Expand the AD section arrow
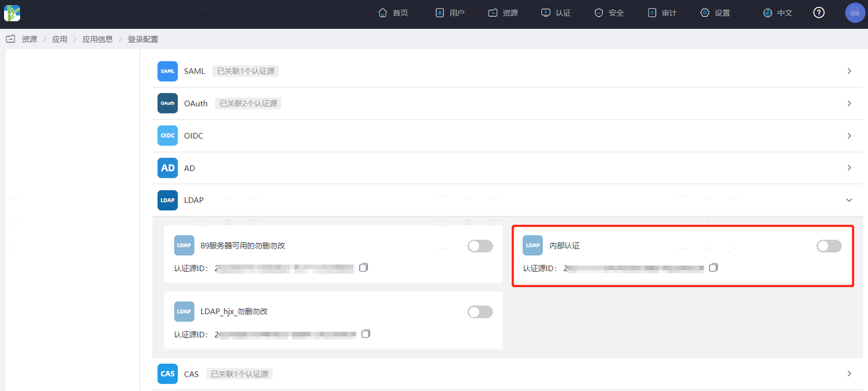 click(x=849, y=168)
